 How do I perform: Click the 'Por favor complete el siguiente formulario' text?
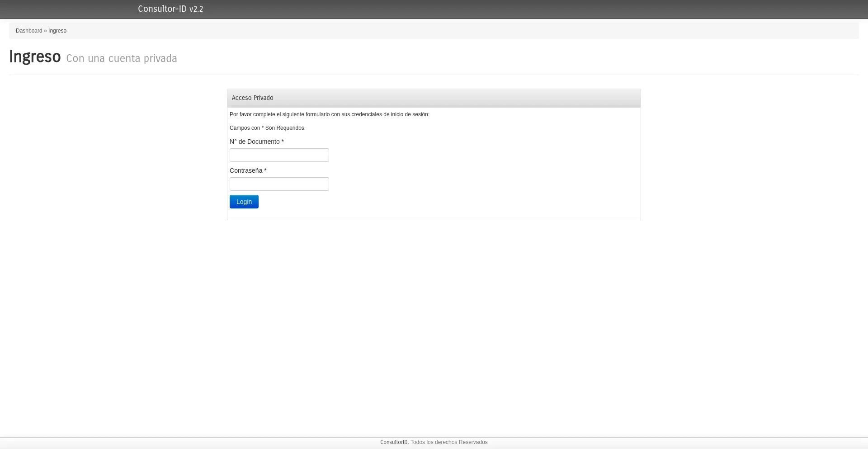330,114
